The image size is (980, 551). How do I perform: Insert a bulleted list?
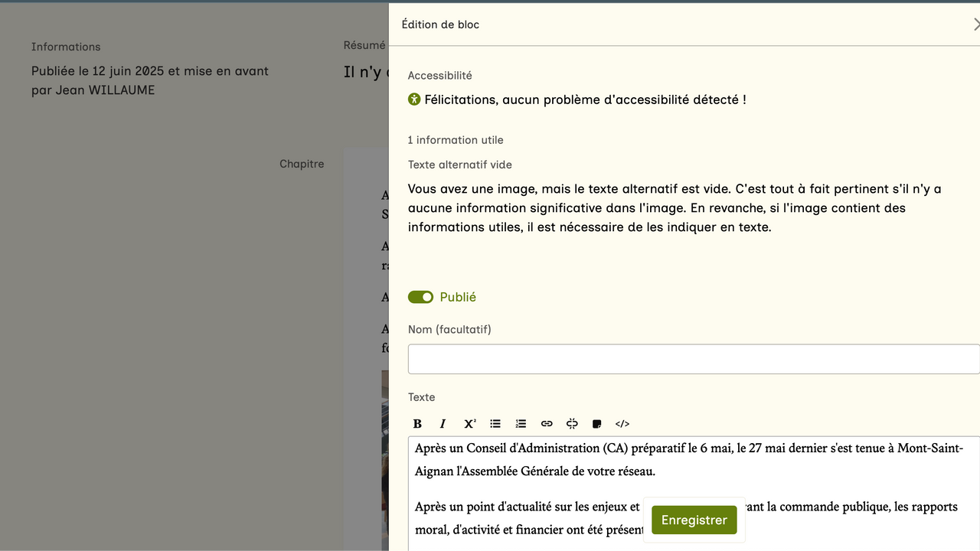coord(495,424)
